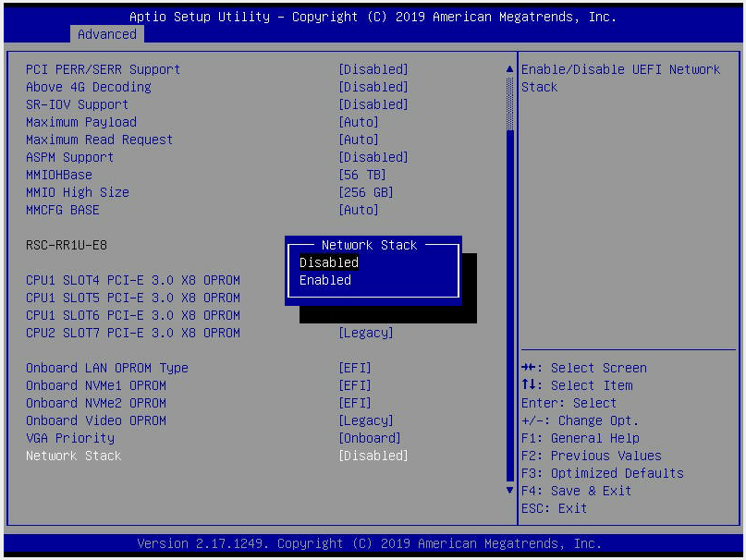Open Maximum Payload Auto option
Viewport: 746px width, 560px height.
pyautogui.click(x=359, y=122)
